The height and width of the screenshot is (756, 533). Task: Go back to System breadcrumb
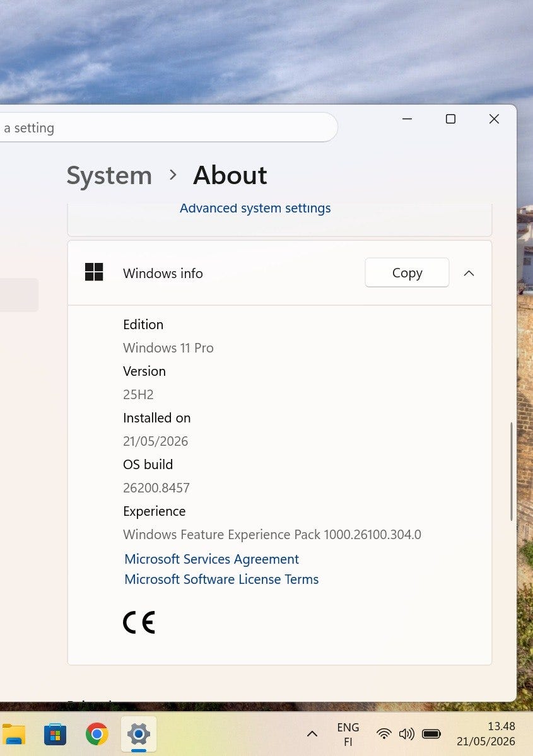tap(109, 175)
